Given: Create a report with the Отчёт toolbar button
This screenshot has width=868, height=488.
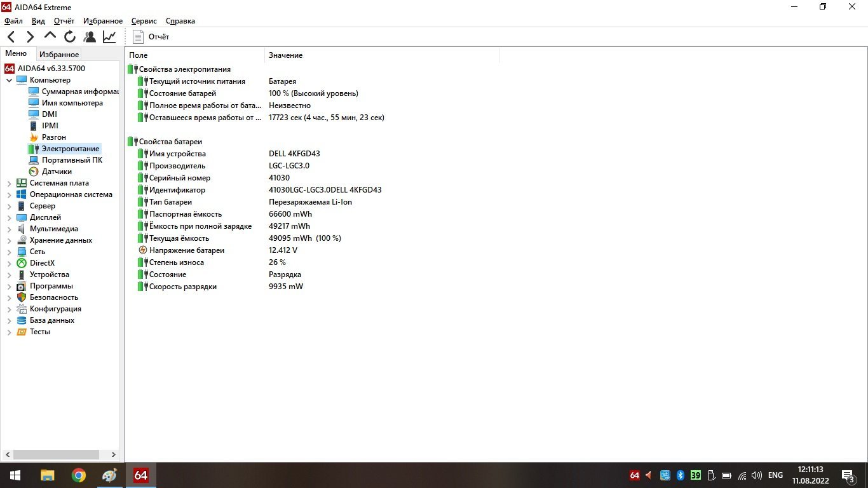Looking at the screenshot, I should [x=151, y=37].
